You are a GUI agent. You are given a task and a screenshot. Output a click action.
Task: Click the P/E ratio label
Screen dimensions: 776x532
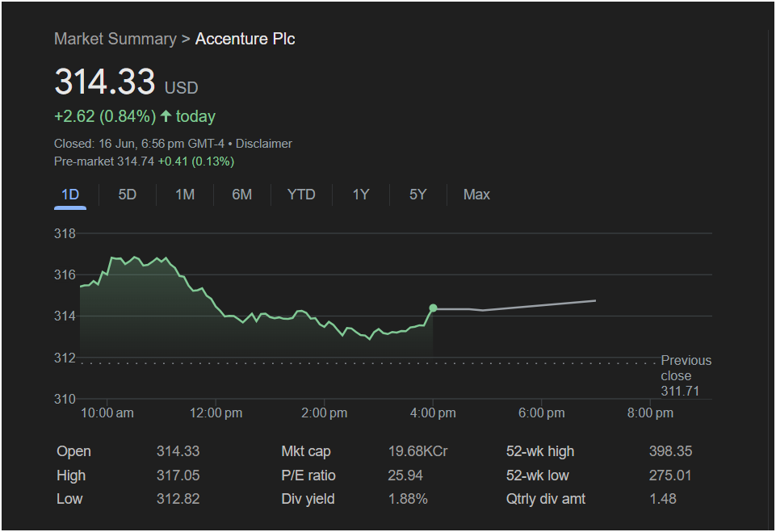coord(308,475)
